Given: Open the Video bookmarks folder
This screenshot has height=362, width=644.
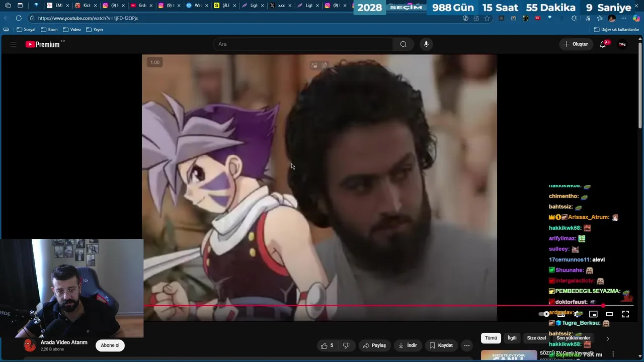Looking at the screenshot, I should pos(72,30).
